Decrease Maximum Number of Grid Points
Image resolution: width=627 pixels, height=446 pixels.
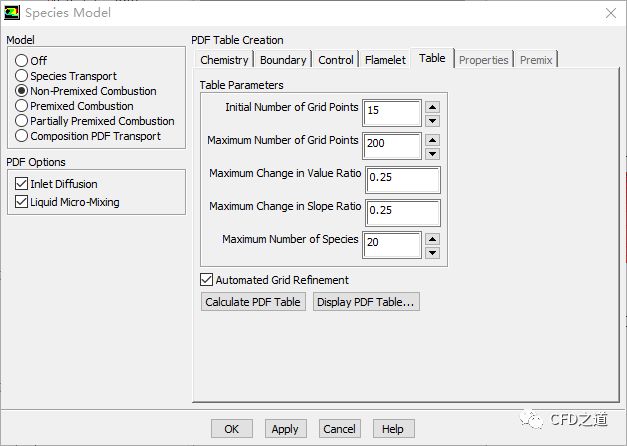click(x=432, y=154)
